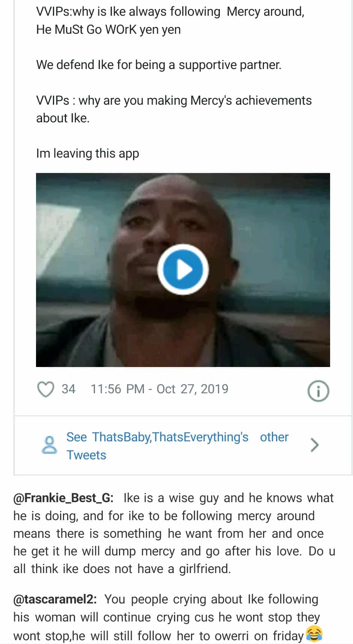Click "We defend Ike for being a supportive partner"

point(158,65)
